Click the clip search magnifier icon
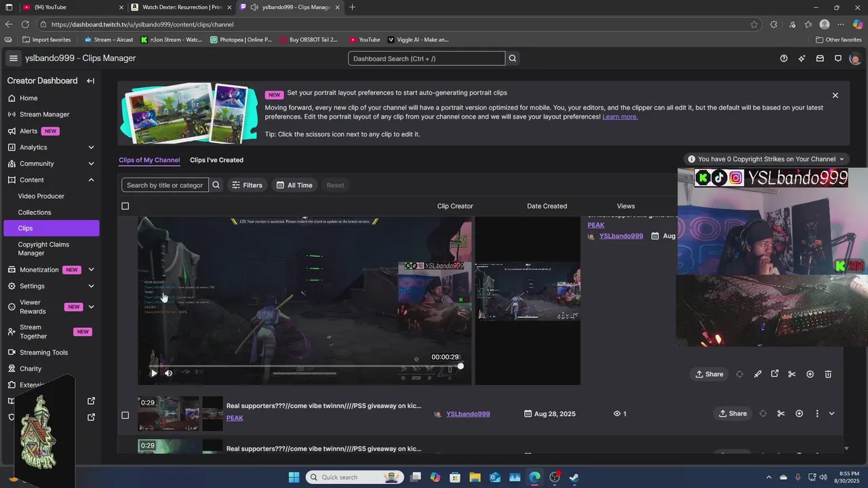868x488 pixels. pos(216,185)
